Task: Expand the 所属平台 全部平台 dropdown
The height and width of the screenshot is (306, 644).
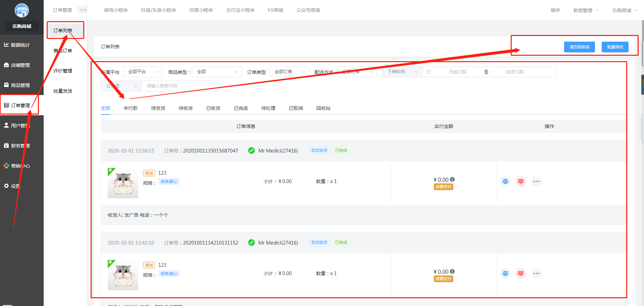Action: (143, 72)
